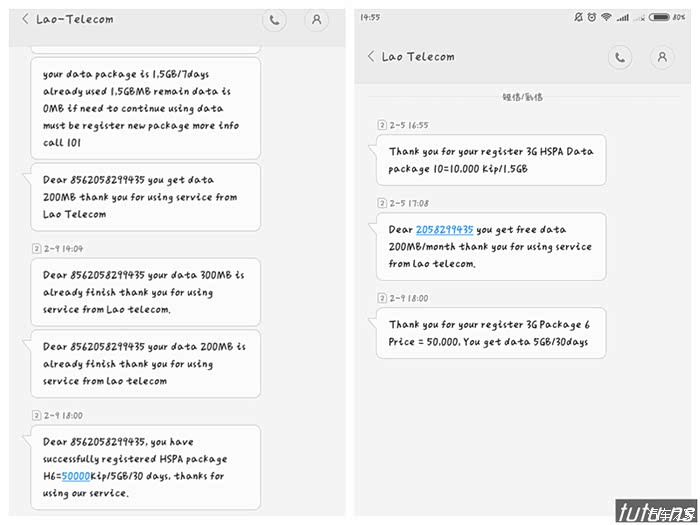Open contact icon in right Lao Telecom header
700x525 pixels.
662,57
